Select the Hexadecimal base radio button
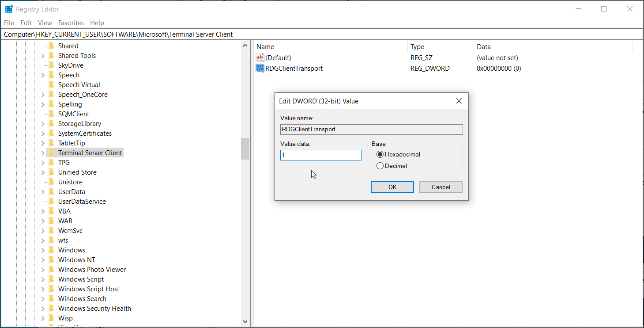This screenshot has height=328, width=644. coord(380,154)
